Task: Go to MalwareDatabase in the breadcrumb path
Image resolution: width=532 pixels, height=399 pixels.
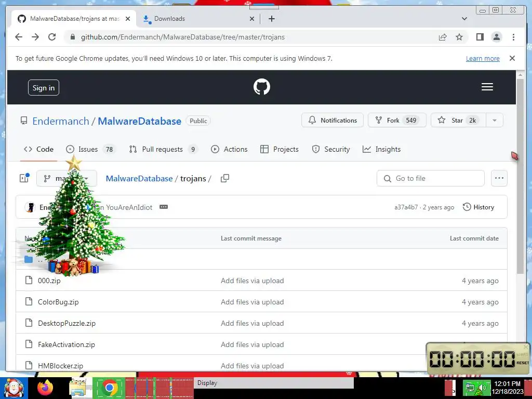Action: (x=139, y=179)
